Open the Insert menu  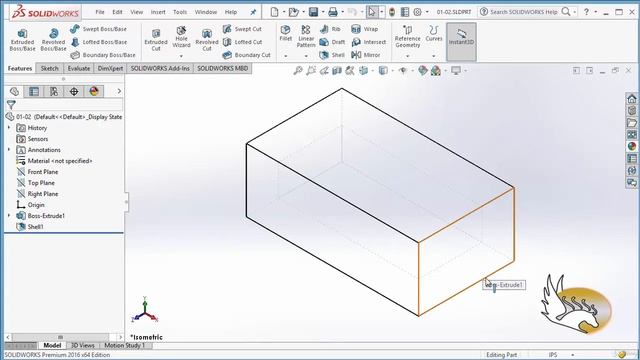(x=158, y=12)
